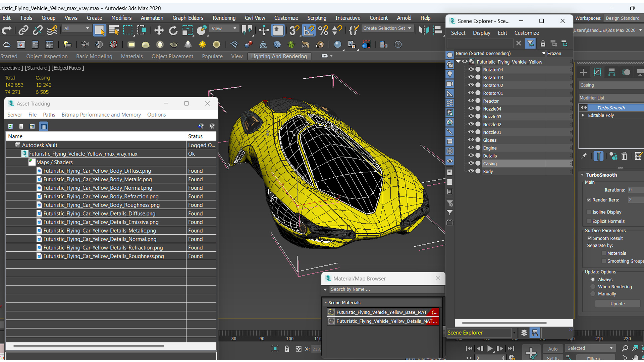Click the Mirror tool icon

(424, 31)
